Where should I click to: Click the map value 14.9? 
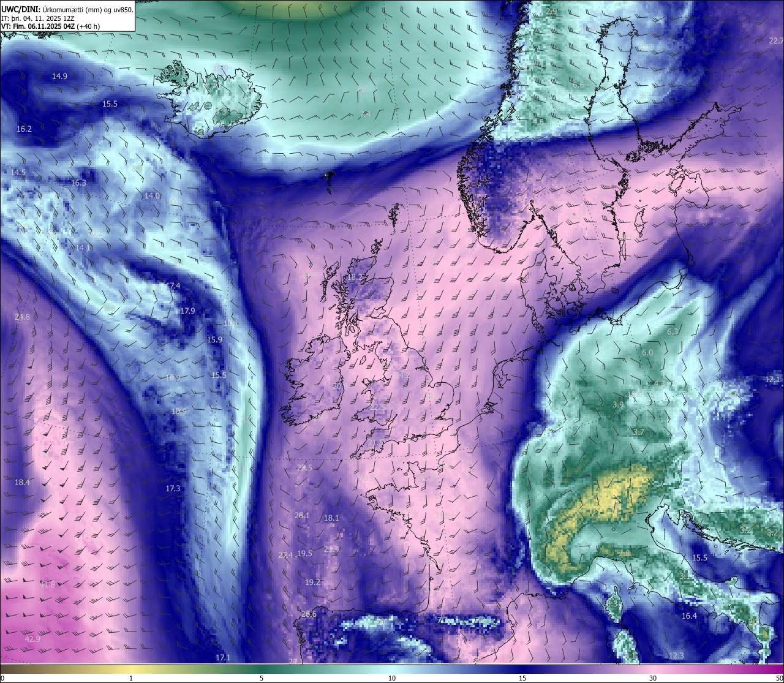click(x=59, y=76)
